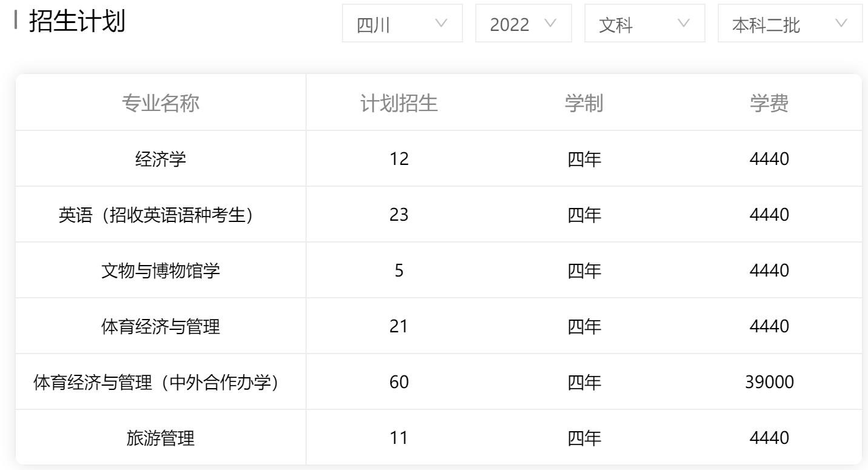Open the 文科 subject type dropdown
This screenshot has height=470, width=868.
[x=644, y=24]
